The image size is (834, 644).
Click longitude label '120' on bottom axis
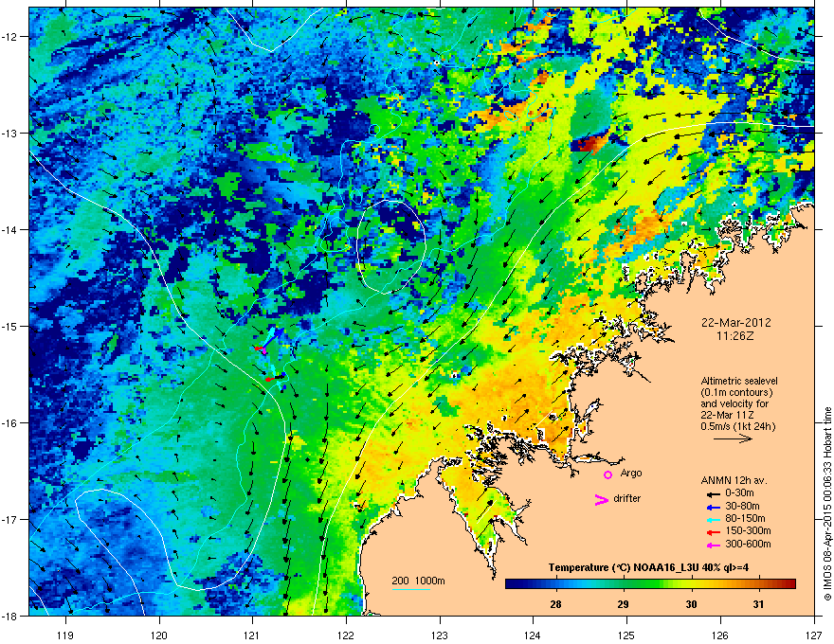(x=159, y=635)
